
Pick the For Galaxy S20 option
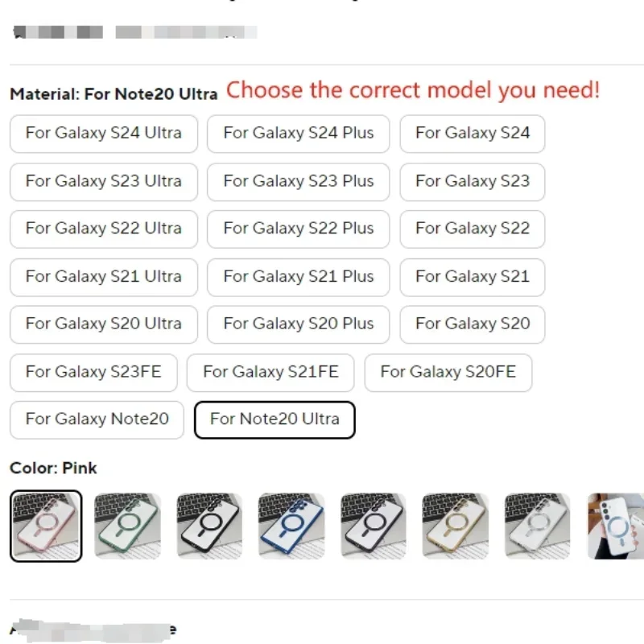473,324
